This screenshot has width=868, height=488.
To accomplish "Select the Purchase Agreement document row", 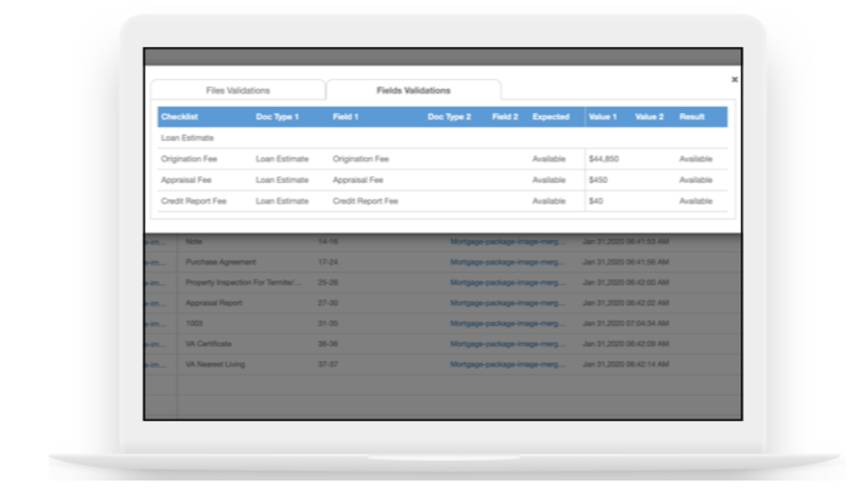I will 443,262.
